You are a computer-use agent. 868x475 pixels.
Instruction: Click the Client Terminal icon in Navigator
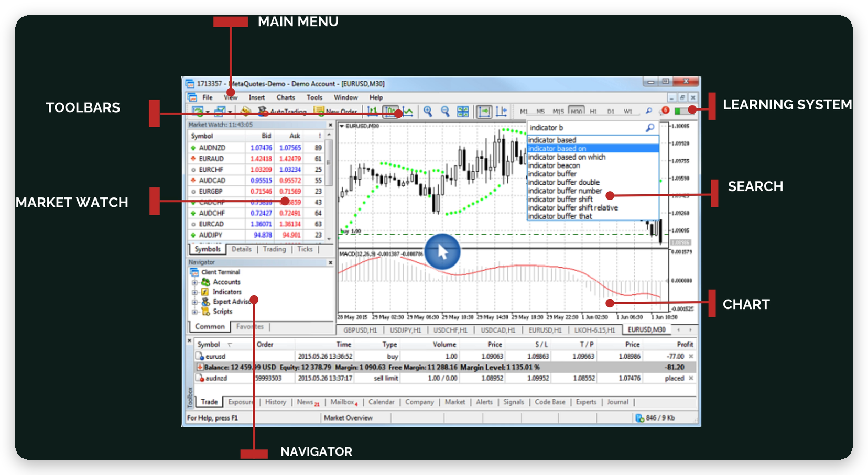(194, 272)
